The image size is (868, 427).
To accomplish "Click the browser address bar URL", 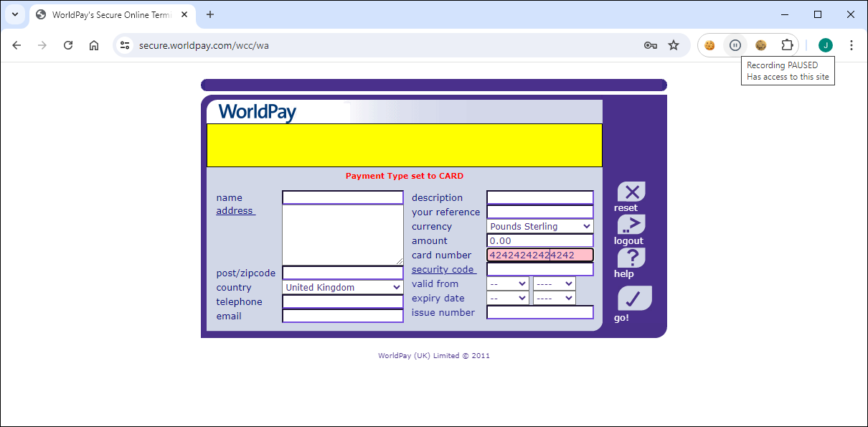I will tap(204, 45).
